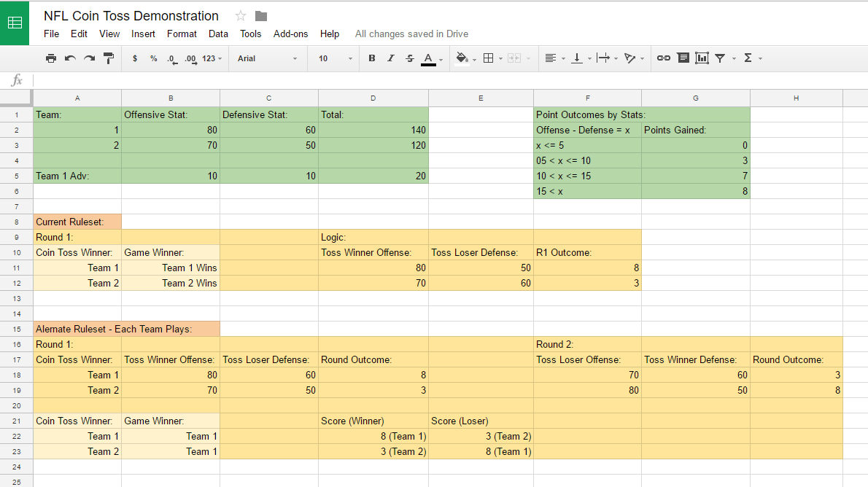Activate the Paint format tool
The image size is (868, 487).
(x=109, y=58)
